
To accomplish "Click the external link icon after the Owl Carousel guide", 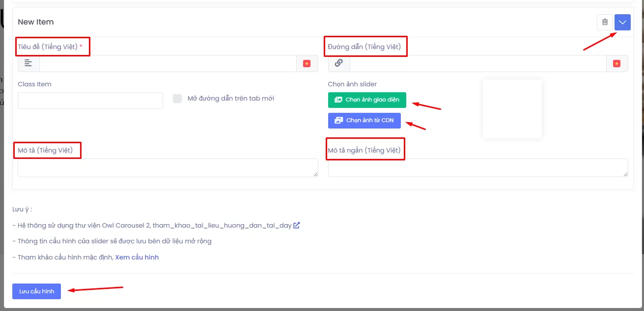I will pos(297,226).
